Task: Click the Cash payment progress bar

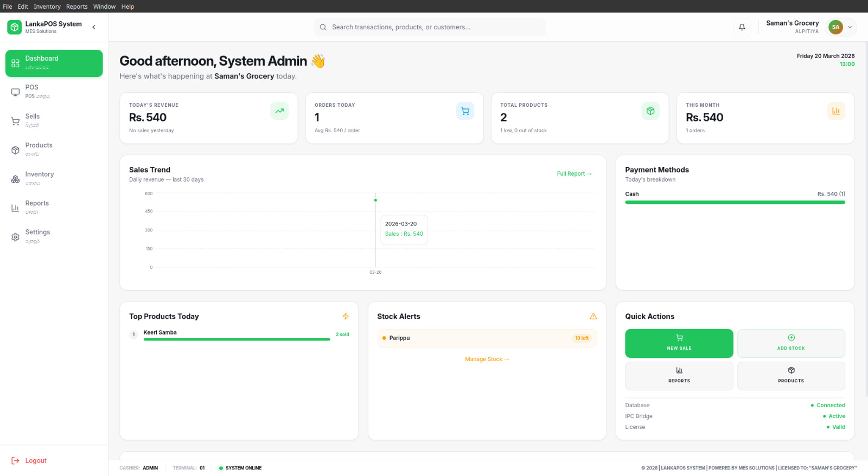Action: point(735,202)
